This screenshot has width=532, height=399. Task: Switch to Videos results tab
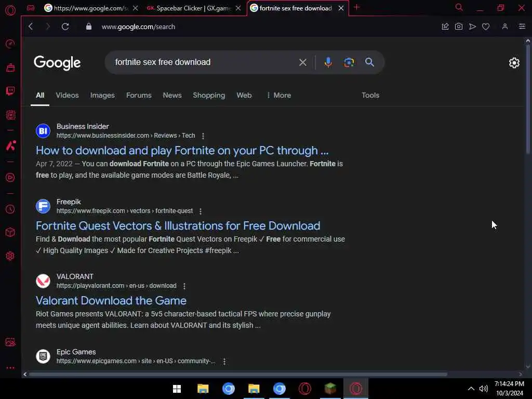coord(67,96)
